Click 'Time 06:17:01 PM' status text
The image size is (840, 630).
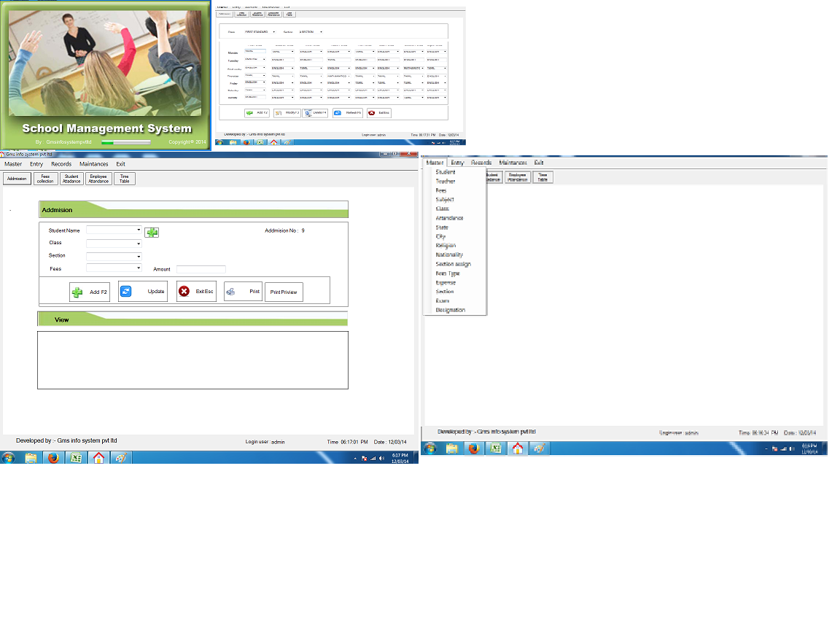pos(347,442)
